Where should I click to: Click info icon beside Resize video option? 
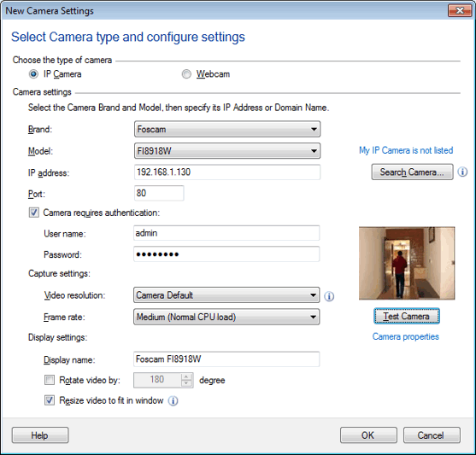point(173,401)
